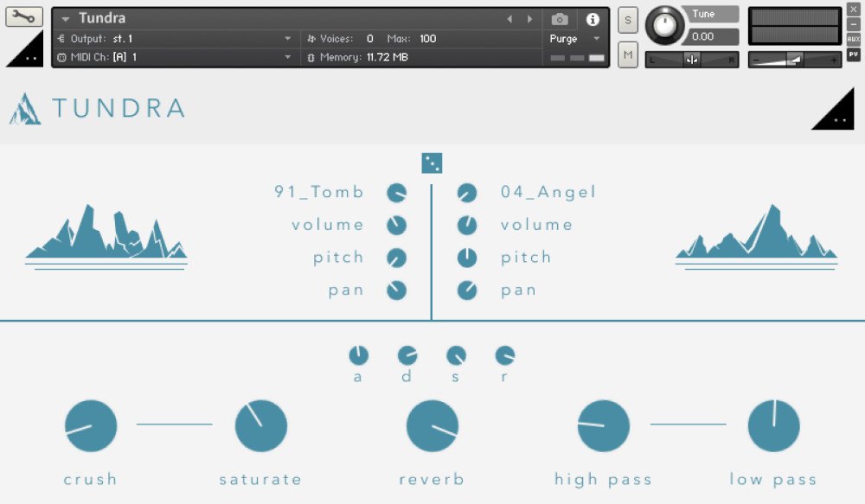The image size is (865, 504).
Task: Click the camera snapshot icon
Action: tap(560, 20)
